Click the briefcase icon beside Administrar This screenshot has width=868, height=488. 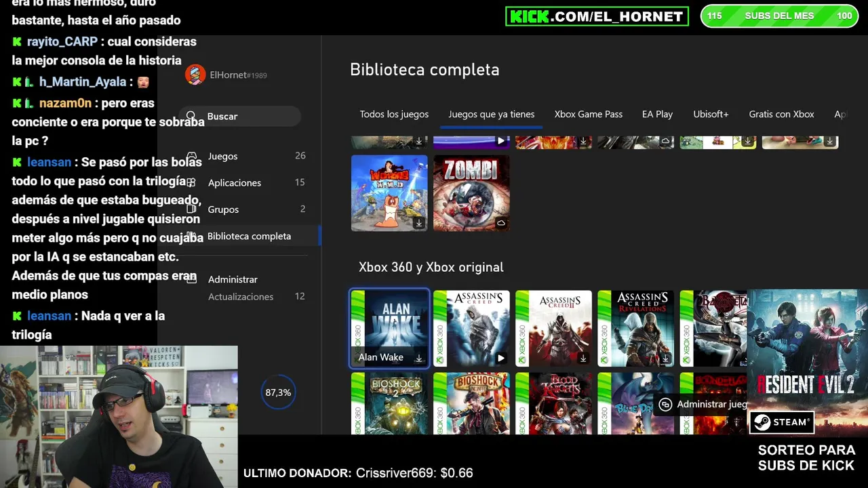[192, 279]
